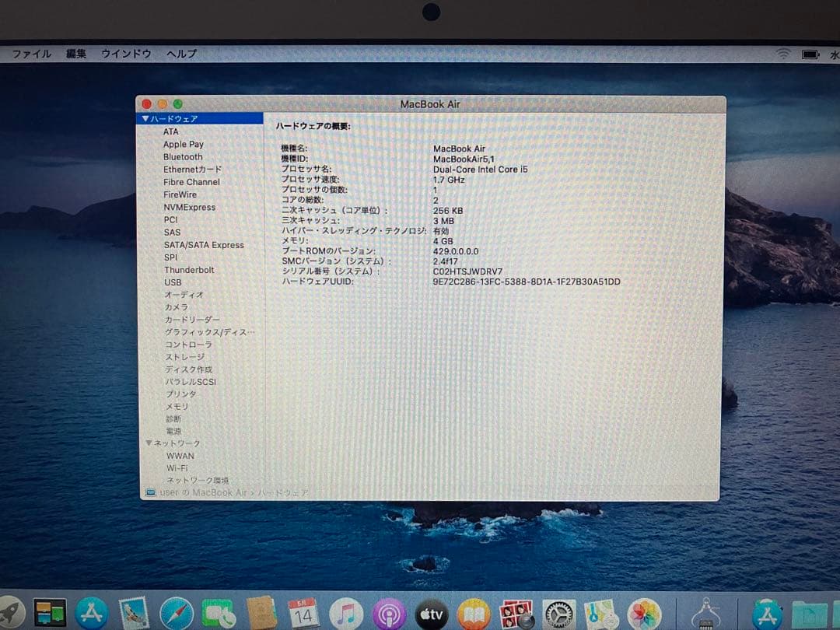Collapse the ネットワーク section
The image size is (840, 630).
(x=149, y=443)
